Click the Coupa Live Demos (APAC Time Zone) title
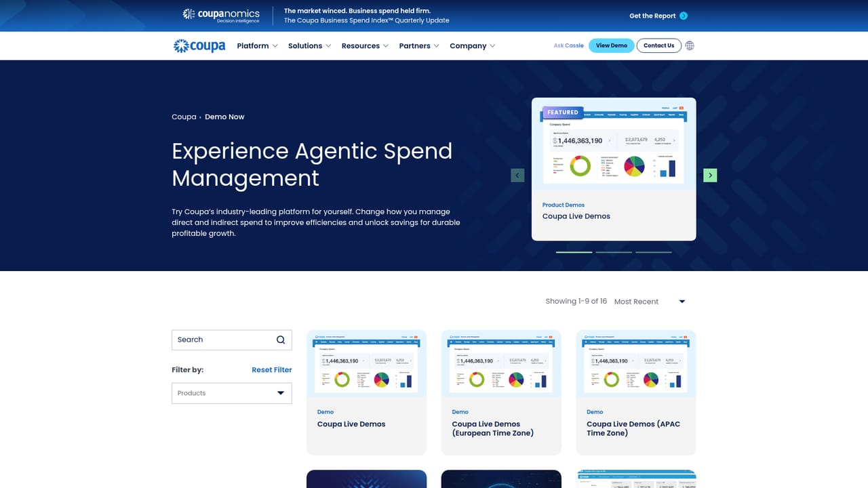This screenshot has width=868, height=488. 633,428
